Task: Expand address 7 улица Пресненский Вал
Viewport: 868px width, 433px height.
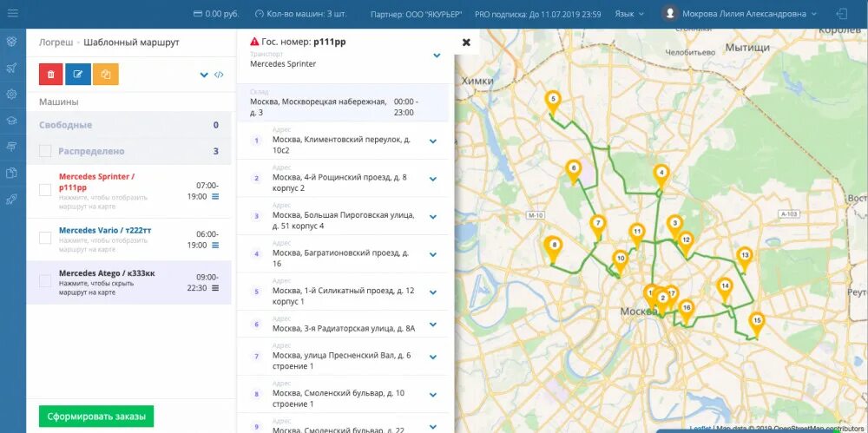Action: pos(433,358)
